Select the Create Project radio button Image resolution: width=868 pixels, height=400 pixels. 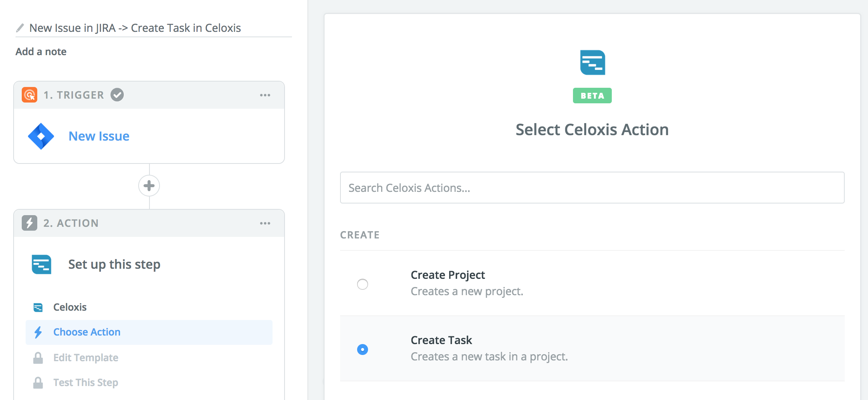pos(363,284)
